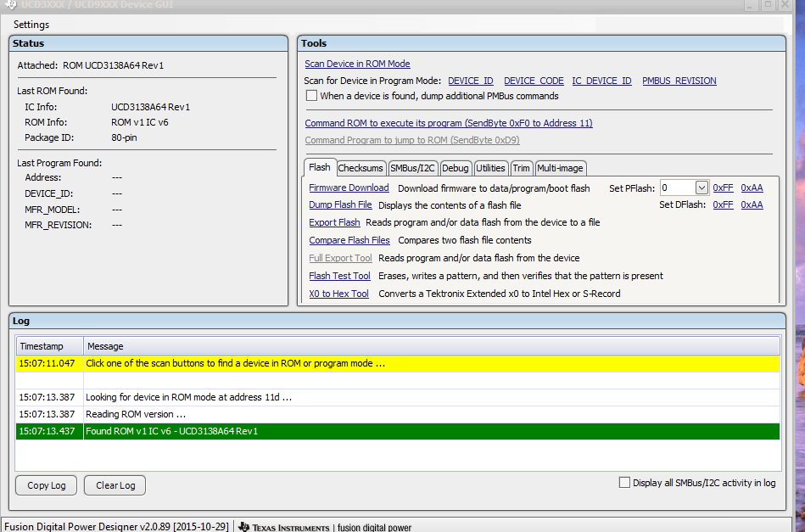The width and height of the screenshot is (805, 532).
Task: Enable display all SMBus/I2C activity in log
Action: pos(624,483)
